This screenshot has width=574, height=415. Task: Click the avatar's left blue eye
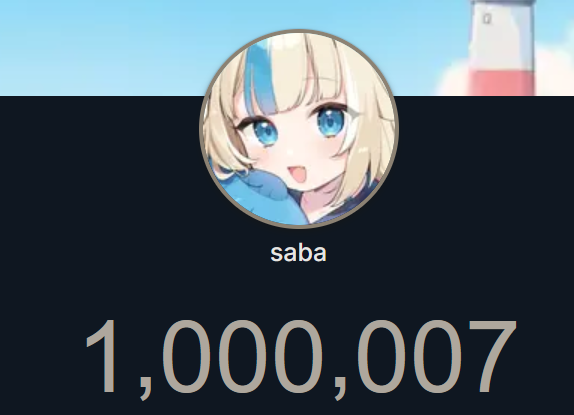click(262, 130)
